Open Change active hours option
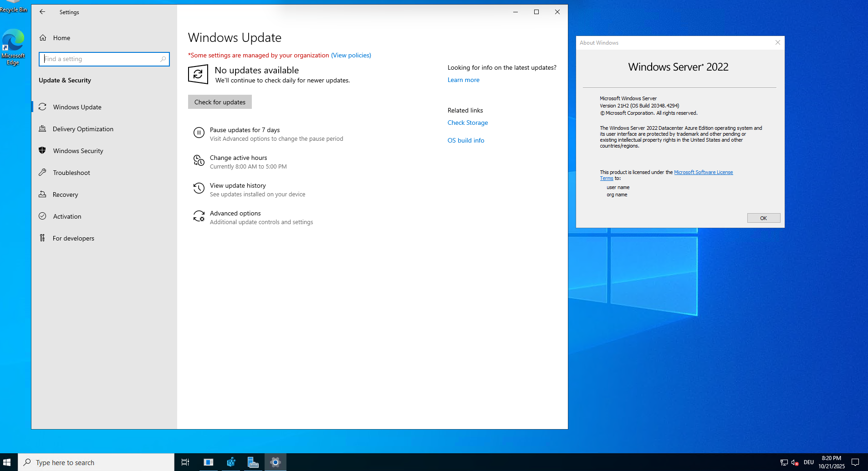Viewport: 868px width, 471px height. (x=238, y=158)
